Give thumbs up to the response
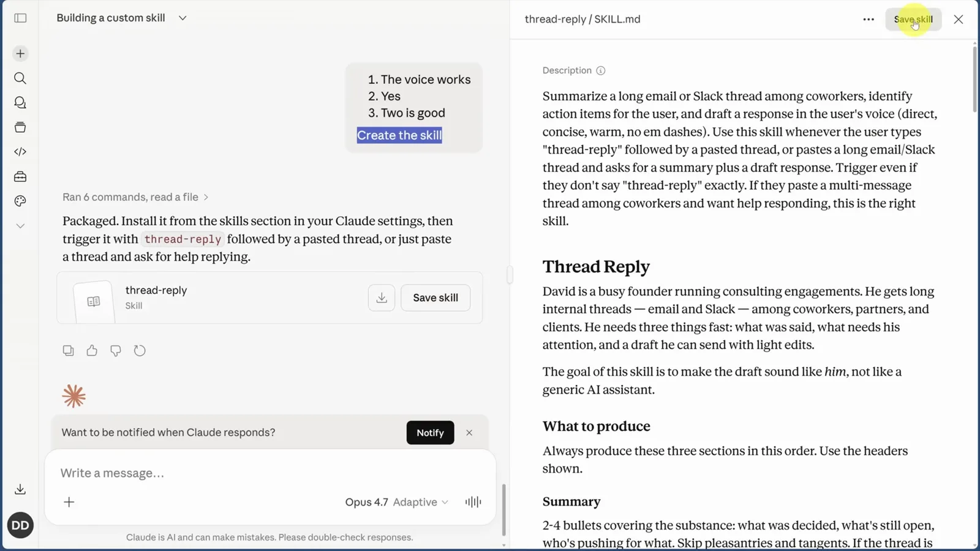The image size is (980, 551). tap(92, 351)
